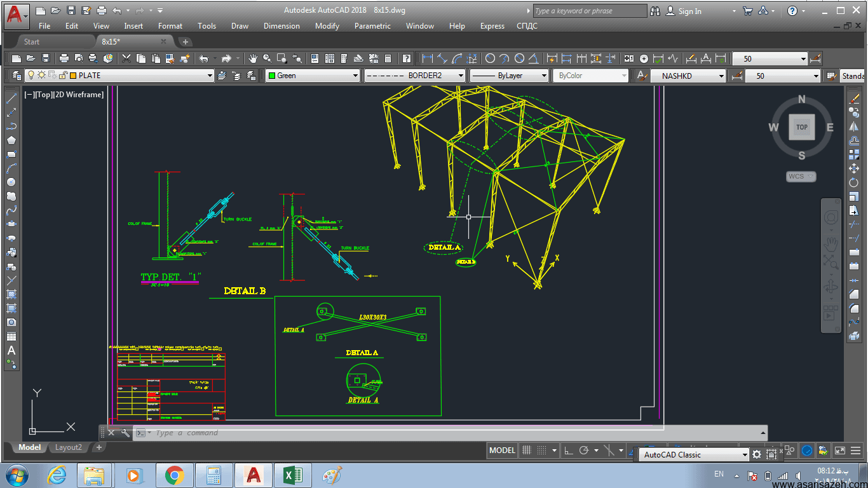
Task: Open the BORDER2 linetype dropdown
Action: (414, 75)
